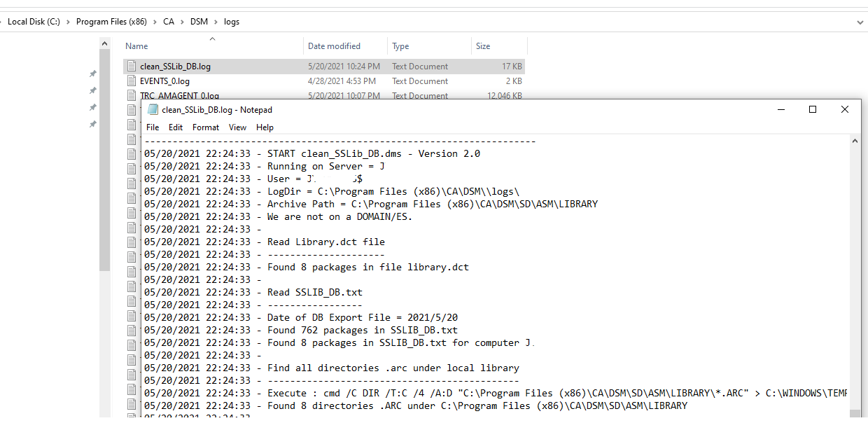Open the Format menu in Notepad
Image resolution: width=868 pixels, height=423 pixels.
tap(206, 127)
